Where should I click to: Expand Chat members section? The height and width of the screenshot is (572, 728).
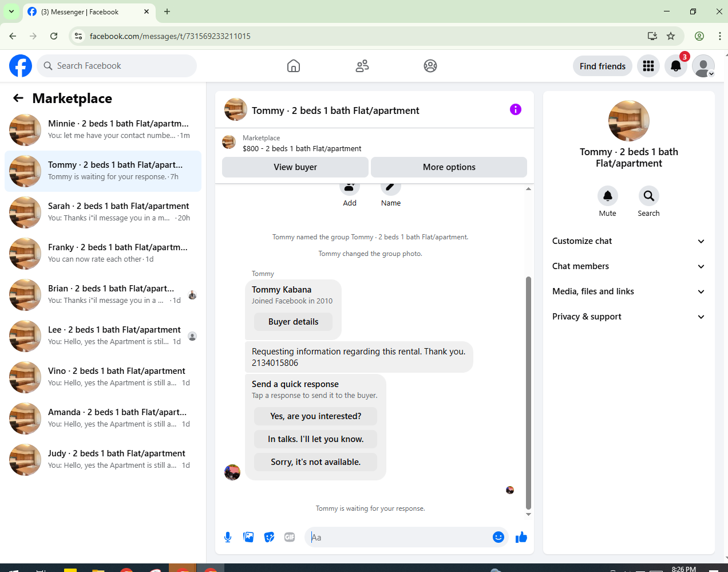pyautogui.click(x=628, y=266)
